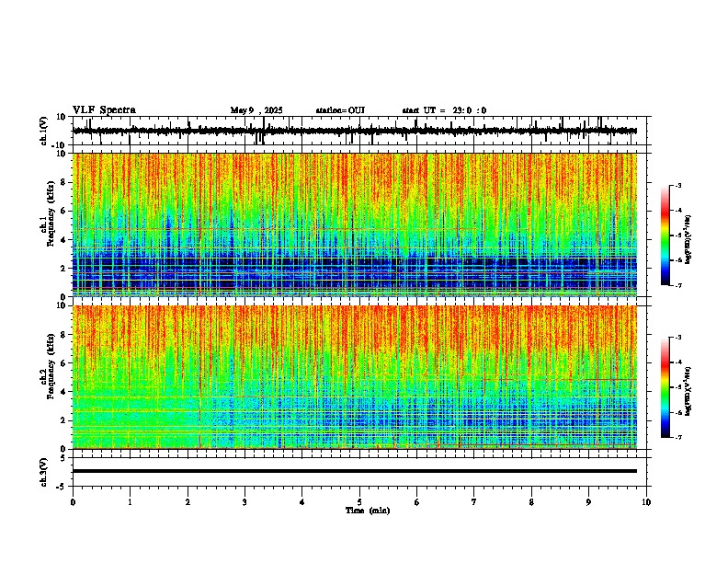Click the ch.1 "Frequency (kHz)" axis label

(51, 213)
